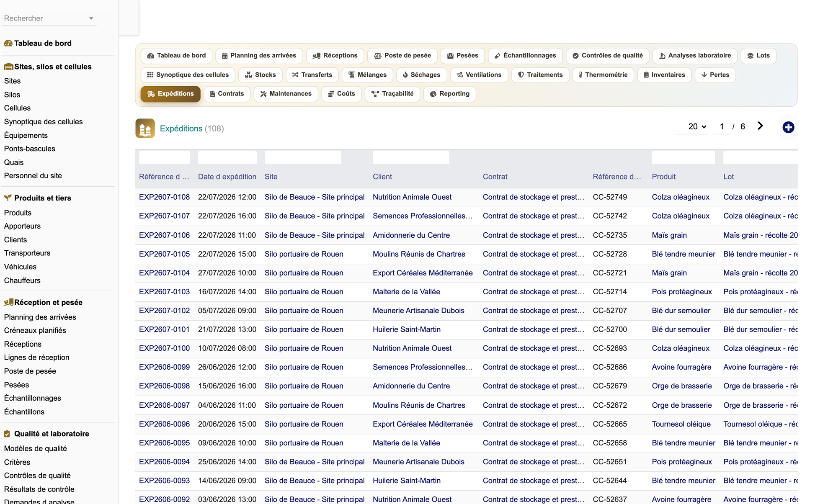Open Créneaux planifiés in the sidebar
This screenshot has width=815, height=504.
(35, 330)
